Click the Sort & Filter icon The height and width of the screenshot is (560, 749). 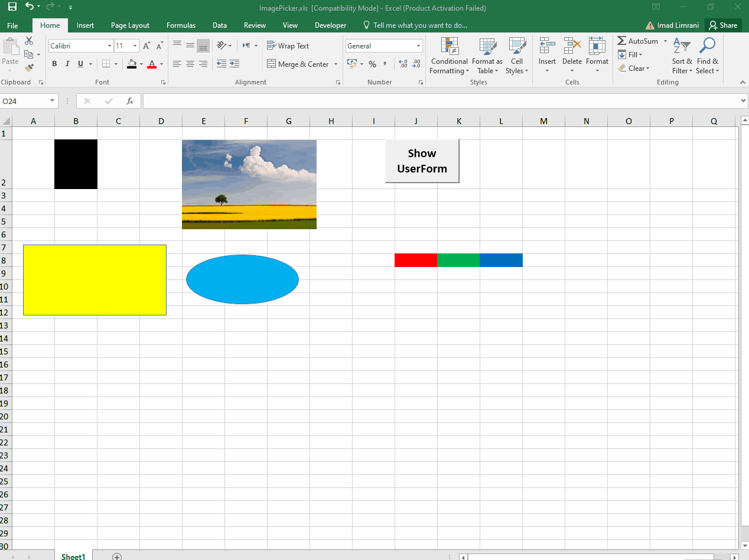coord(682,47)
